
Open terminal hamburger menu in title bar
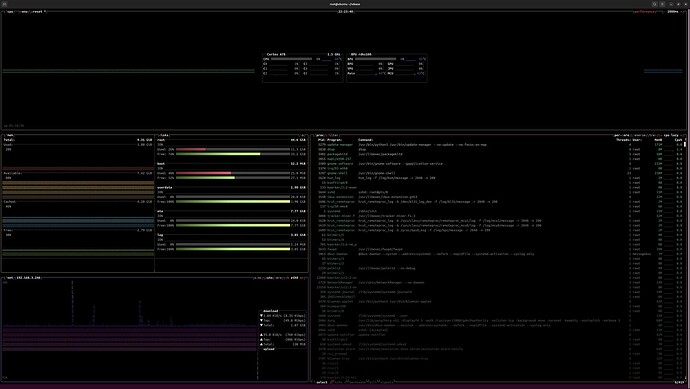(662, 4)
